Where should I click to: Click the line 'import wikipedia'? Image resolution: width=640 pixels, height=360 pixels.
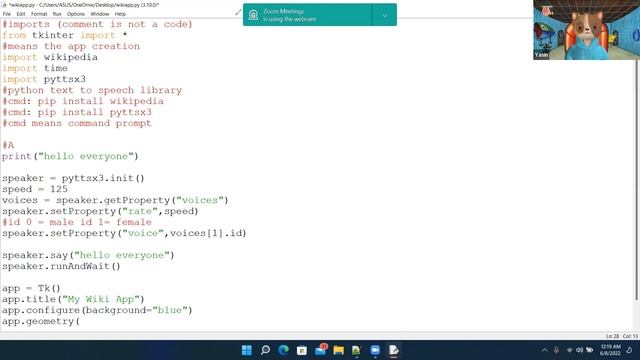(x=50, y=57)
